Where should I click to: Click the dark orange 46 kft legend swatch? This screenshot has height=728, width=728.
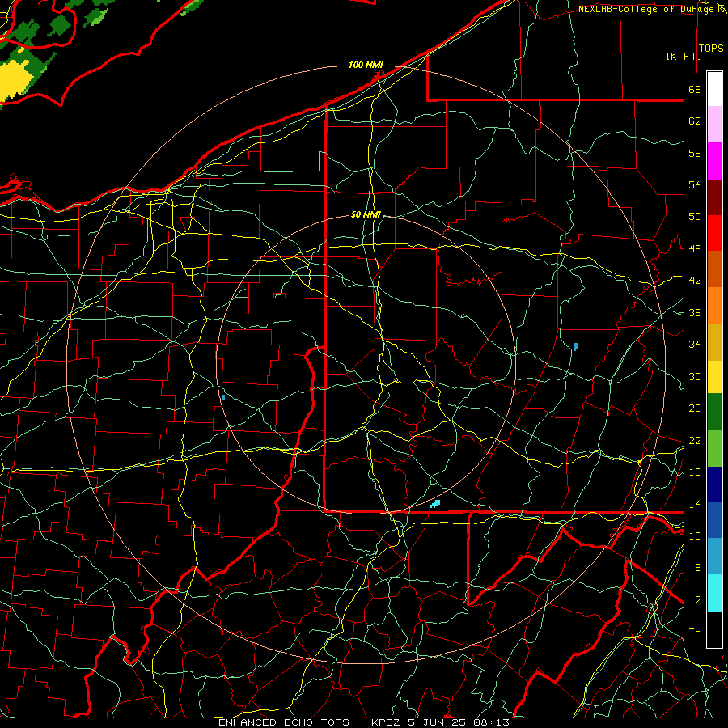pyautogui.click(x=714, y=269)
